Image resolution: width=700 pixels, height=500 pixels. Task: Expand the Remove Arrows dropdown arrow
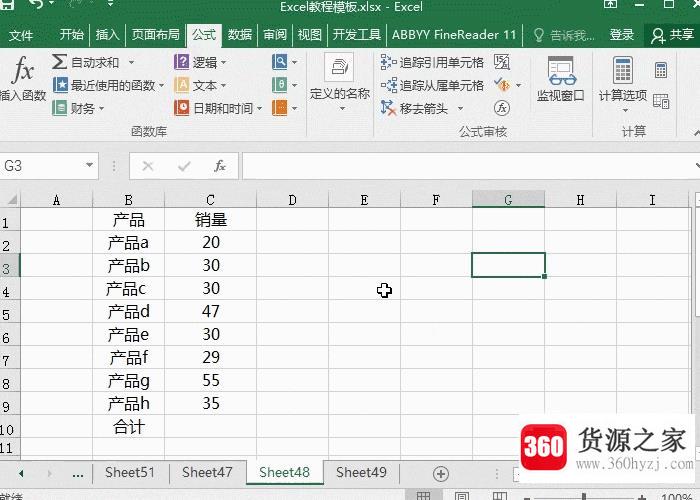pos(460,108)
